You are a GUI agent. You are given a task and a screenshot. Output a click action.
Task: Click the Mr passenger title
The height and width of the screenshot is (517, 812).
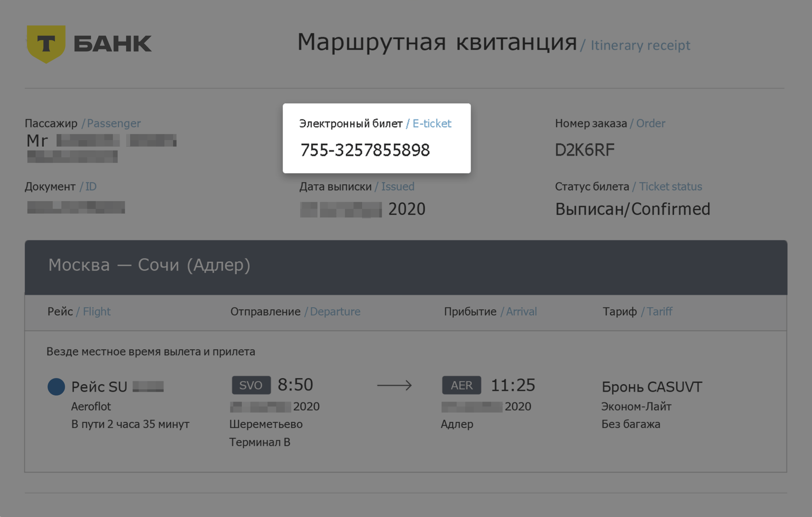coord(37,141)
